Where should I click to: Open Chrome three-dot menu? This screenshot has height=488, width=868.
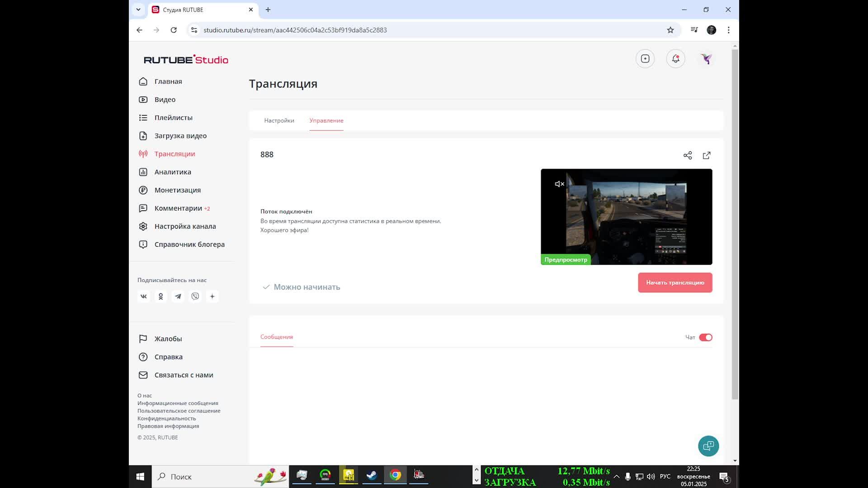[x=728, y=30]
